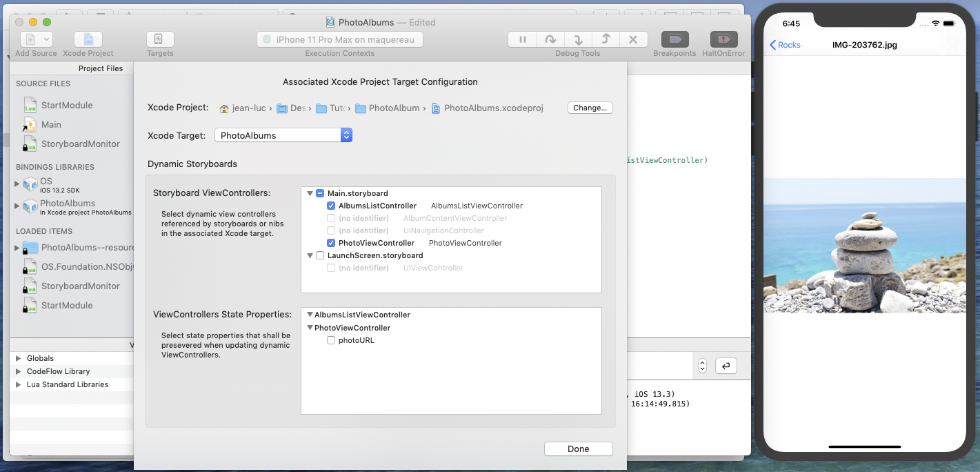Image resolution: width=980 pixels, height=472 pixels.
Task: Expand PhotoAlbums--resources loaded item
Action: tap(17, 247)
